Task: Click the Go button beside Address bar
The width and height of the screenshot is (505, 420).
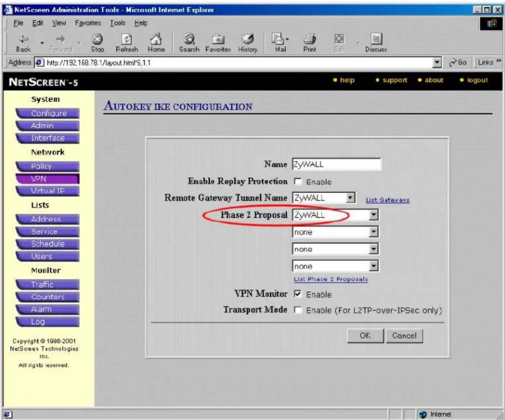Action: tap(458, 62)
